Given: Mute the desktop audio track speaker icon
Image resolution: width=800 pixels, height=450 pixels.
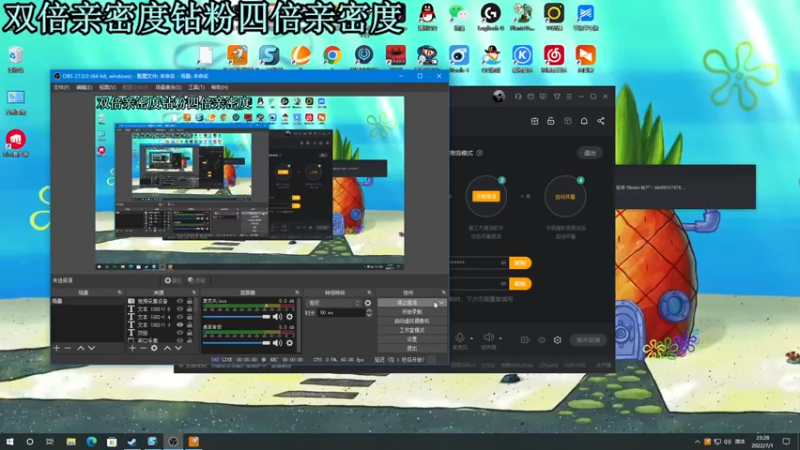Looking at the screenshot, I should 277,343.
